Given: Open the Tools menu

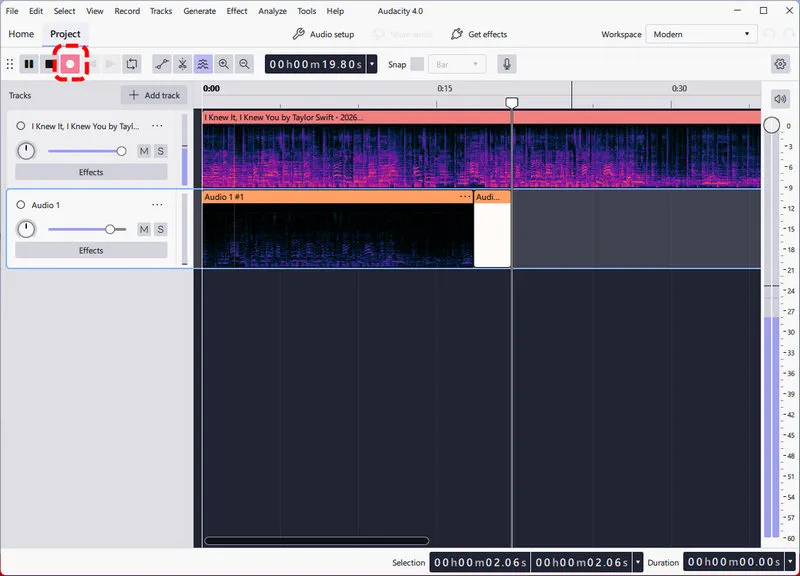Looking at the screenshot, I should point(307,11).
